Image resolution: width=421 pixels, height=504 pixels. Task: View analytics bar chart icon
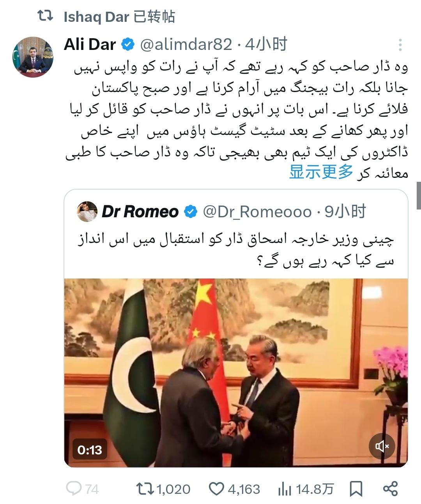point(285,489)
